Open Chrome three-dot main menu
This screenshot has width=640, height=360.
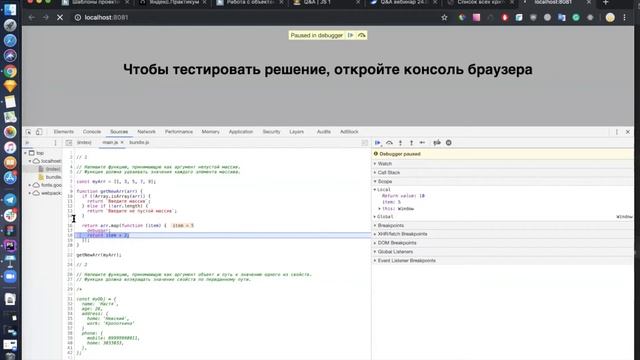624,18
